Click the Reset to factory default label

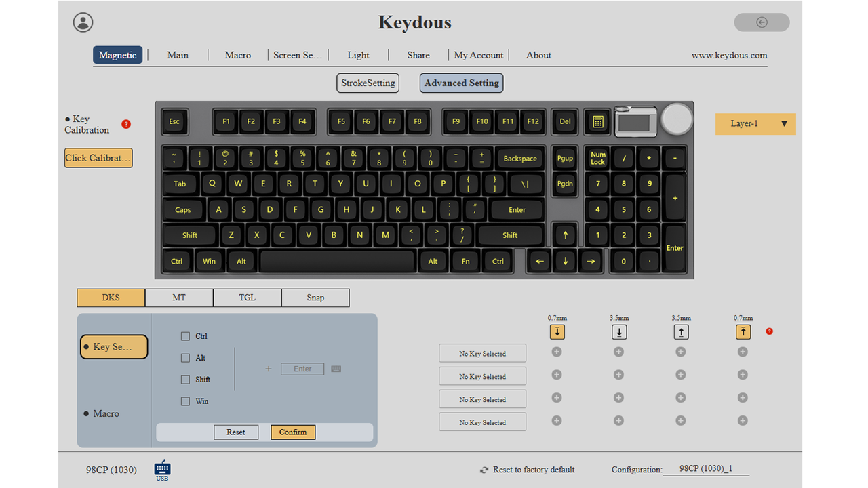click(534, 470)
